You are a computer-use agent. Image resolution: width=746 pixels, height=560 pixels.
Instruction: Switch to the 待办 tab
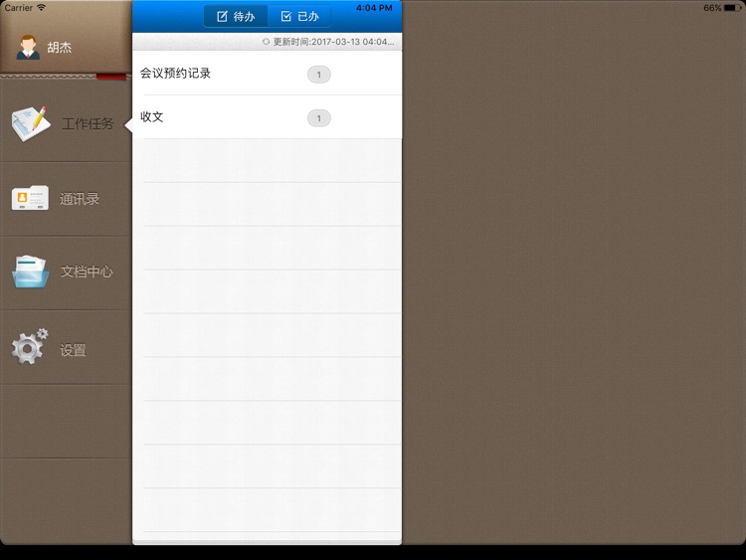(x=236, y=17)
